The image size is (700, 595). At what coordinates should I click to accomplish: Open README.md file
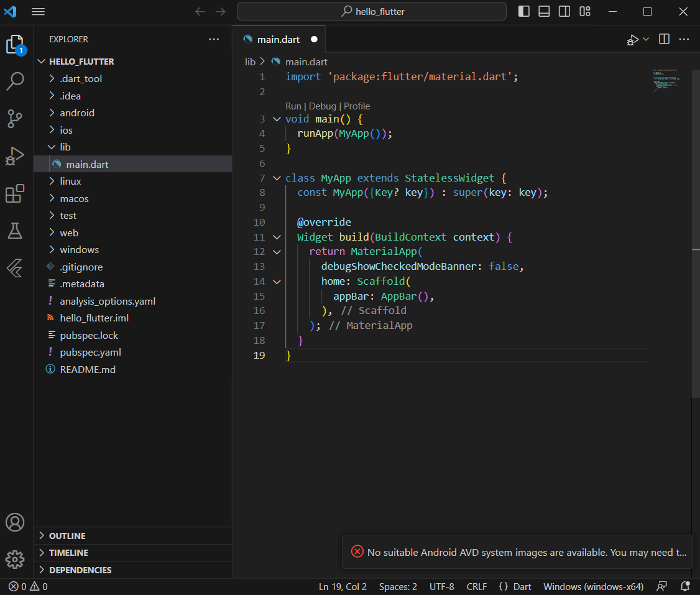[132, 369]
